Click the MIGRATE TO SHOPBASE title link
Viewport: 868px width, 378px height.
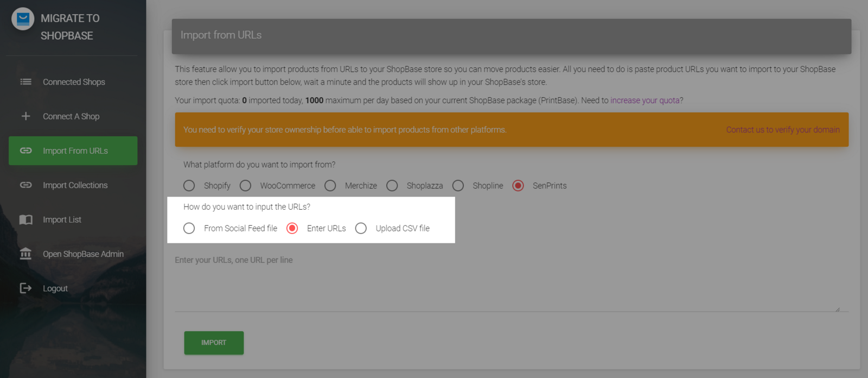pos(70,27)
